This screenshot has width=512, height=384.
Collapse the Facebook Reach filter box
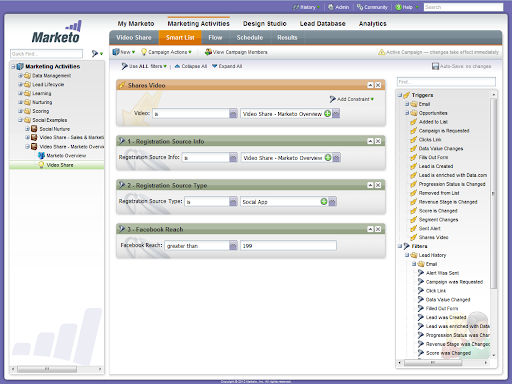pyautogui.click(x=370, y=229)
